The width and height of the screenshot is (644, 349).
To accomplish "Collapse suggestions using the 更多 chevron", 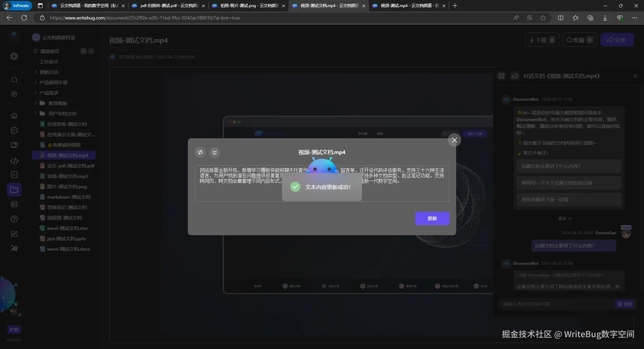I will [x=565, y=218].
